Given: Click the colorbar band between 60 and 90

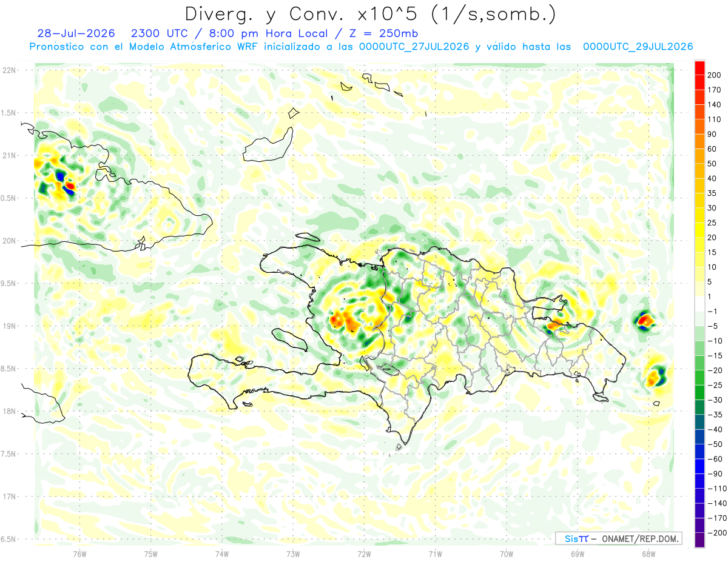Looking at the screenshot, I should [x=699, y=141].
